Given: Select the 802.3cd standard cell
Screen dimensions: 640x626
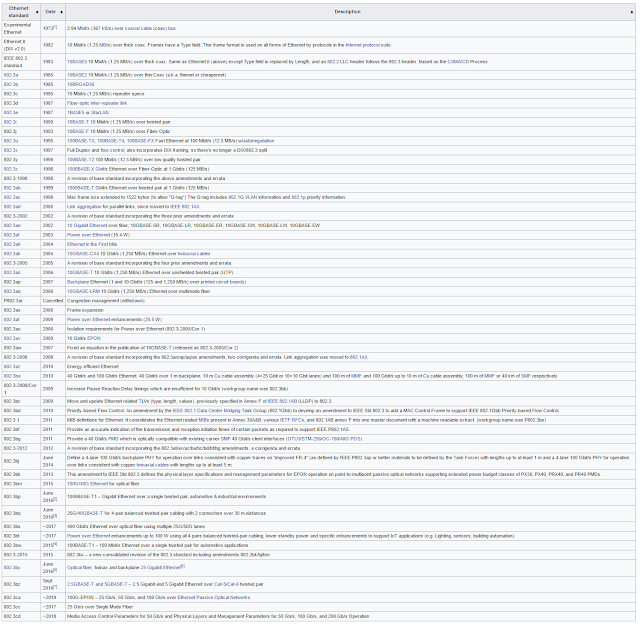Looking at the screenshot, I should 21,616.
